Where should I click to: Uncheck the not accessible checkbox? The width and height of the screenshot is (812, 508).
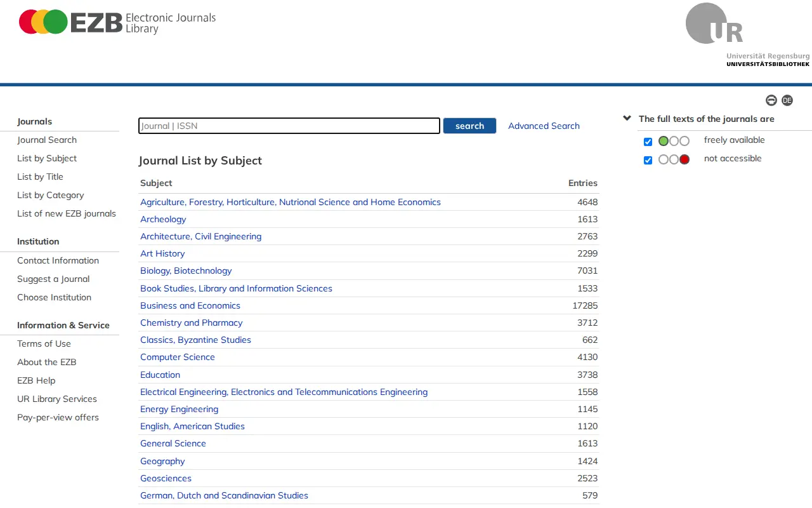(x=648, y=160)
